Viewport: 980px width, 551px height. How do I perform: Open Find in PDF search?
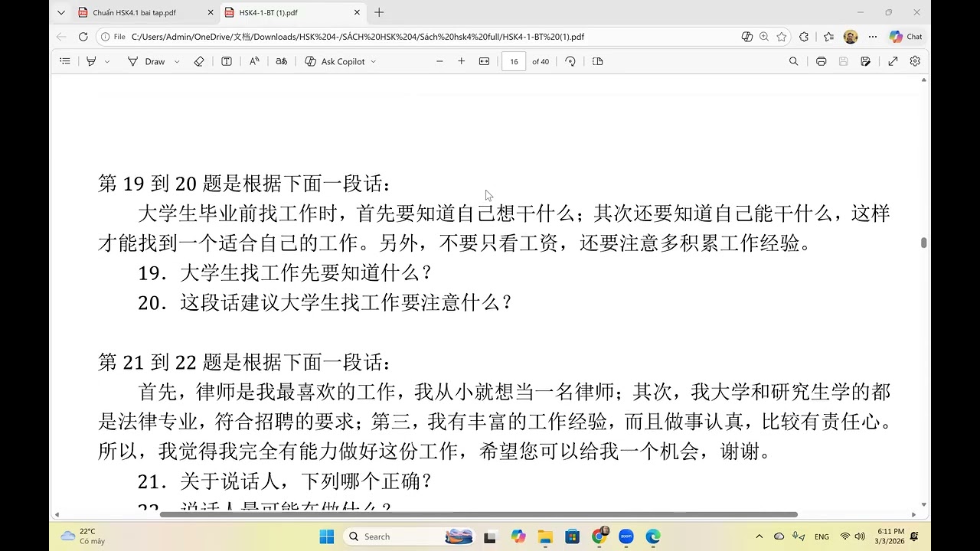click(794, 61)
